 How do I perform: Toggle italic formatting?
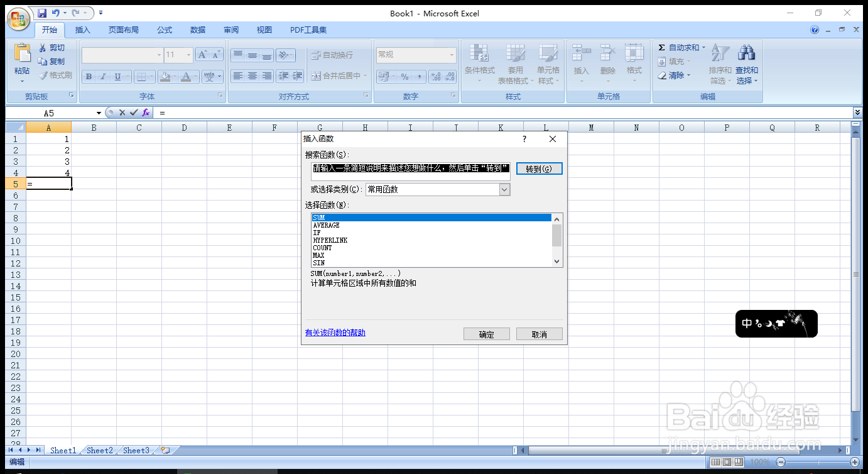pos(102,76)
